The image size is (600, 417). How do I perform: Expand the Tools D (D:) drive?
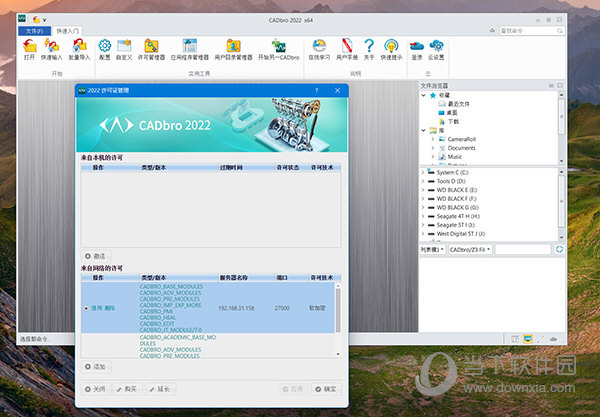tap(423, 181)
